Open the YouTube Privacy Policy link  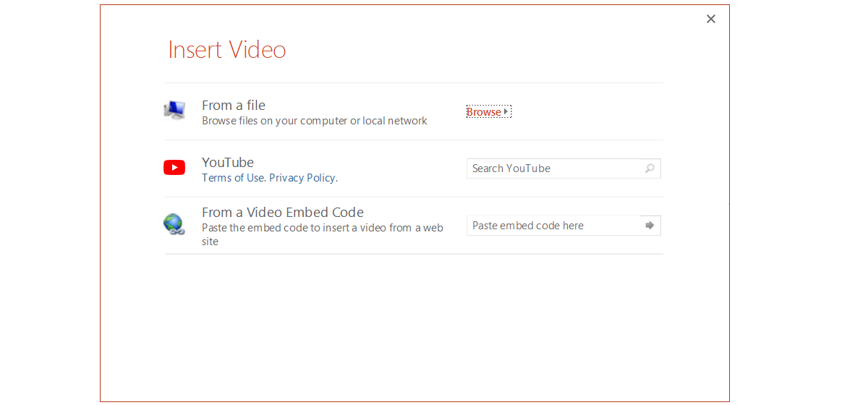pyautogui.click(x=302, y=178)
